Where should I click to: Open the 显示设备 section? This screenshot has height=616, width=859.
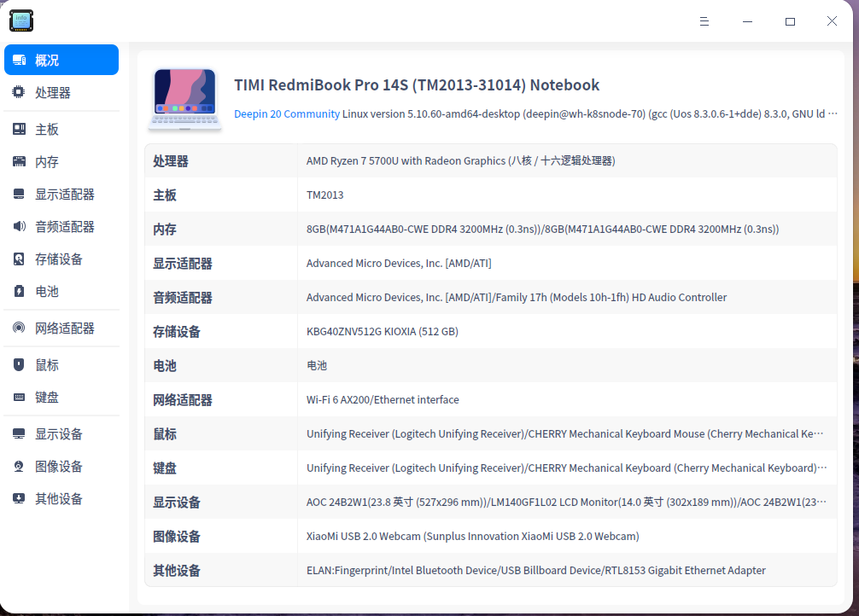point(51,433)
